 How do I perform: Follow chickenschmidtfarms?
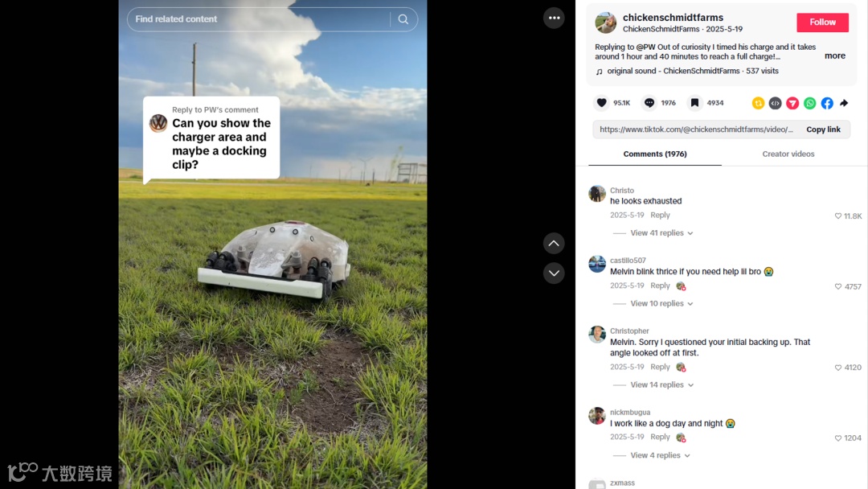[823, 23]
